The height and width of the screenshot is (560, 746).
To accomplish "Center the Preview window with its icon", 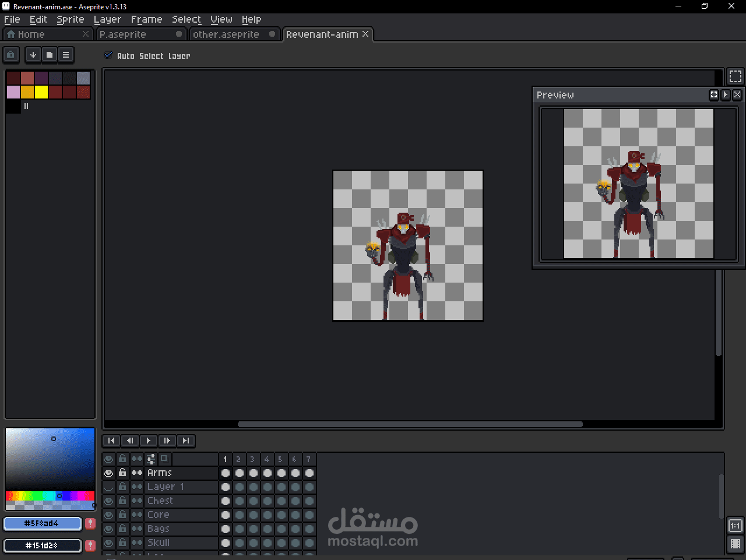I will coord(714,94).
